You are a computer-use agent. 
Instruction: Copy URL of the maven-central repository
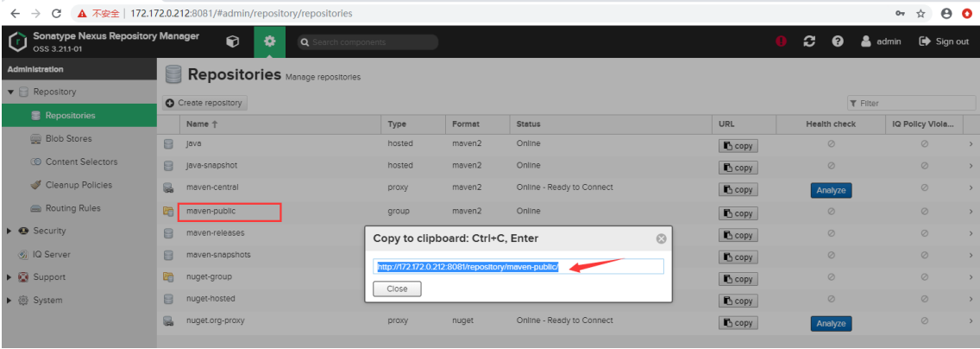click(x=738, y=189)
